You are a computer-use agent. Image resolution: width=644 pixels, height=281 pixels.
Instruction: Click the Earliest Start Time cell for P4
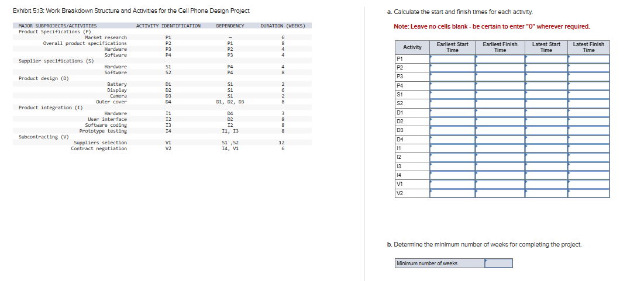tap(453, 86)
